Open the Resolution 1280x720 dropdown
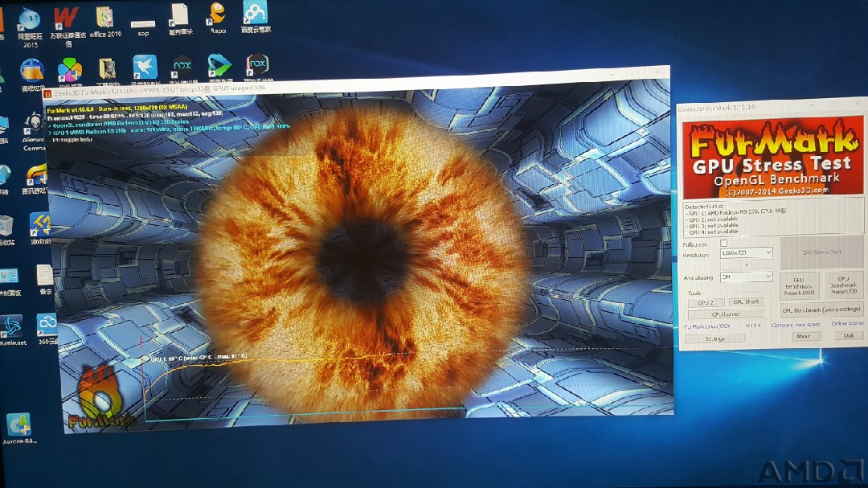This screenshot has width=868, height=488. (x=746, y=252)
